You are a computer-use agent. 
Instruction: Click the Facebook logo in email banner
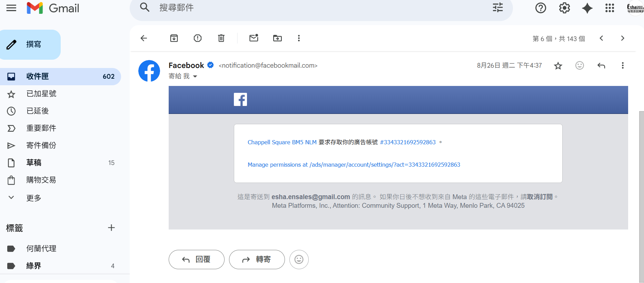(240, 100)
